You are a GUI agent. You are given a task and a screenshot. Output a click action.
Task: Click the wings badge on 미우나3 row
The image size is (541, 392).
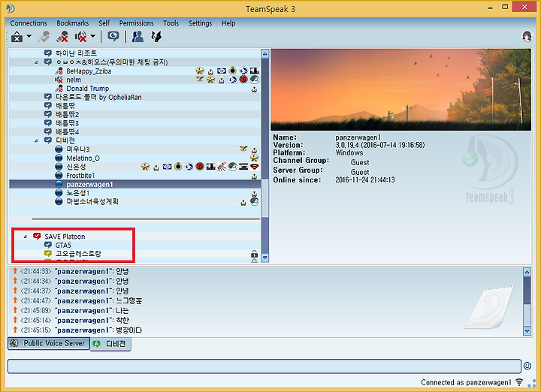point(243,149)
